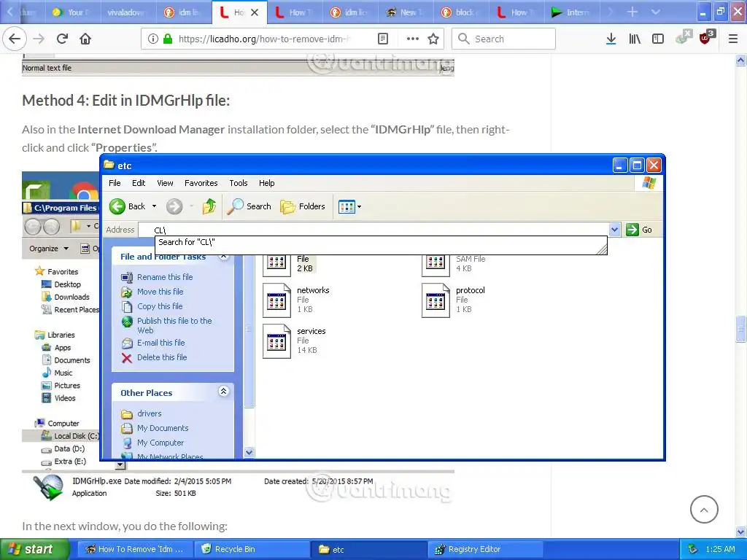Switch to block tab
The height and width of the screenshot is (560, 747).
pyautogui.click(x=461, y=12)
